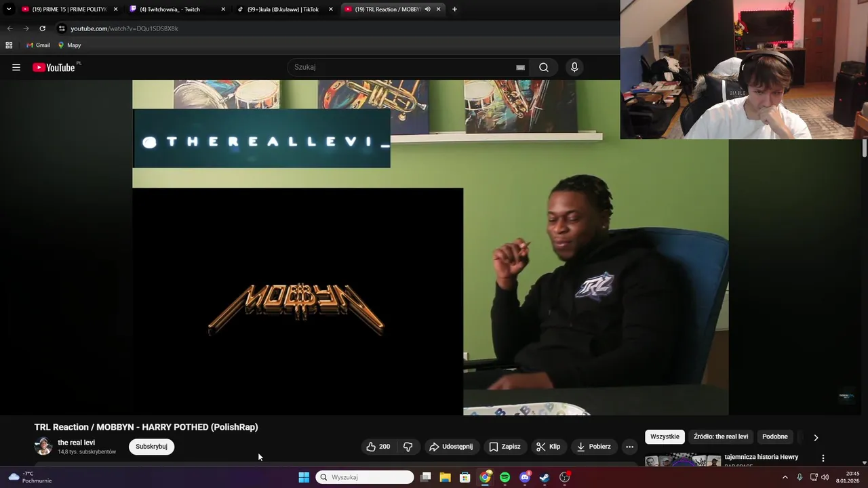Download video using Pobierz button
868x488 pixels.
point(593,447)
